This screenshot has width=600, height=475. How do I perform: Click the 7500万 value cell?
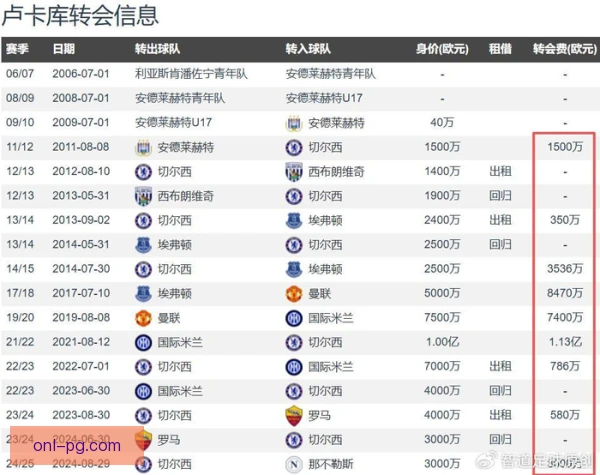(x=442, y=318)
